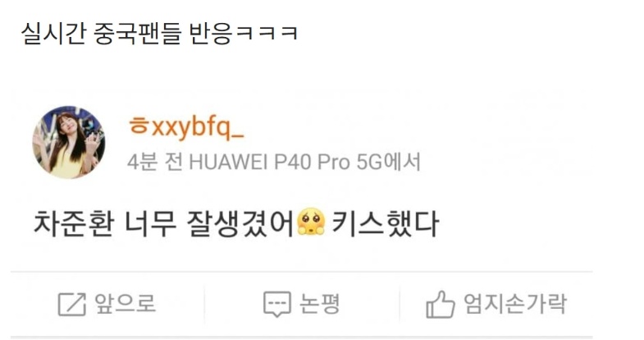Click the orange ㅎ character before the username
Screen dimensions: 644x340
click(139, 126)
